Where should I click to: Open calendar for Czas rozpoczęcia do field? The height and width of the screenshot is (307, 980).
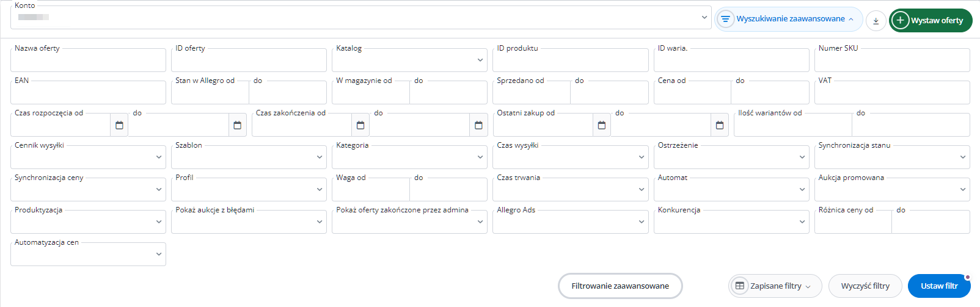coord(237,125)
